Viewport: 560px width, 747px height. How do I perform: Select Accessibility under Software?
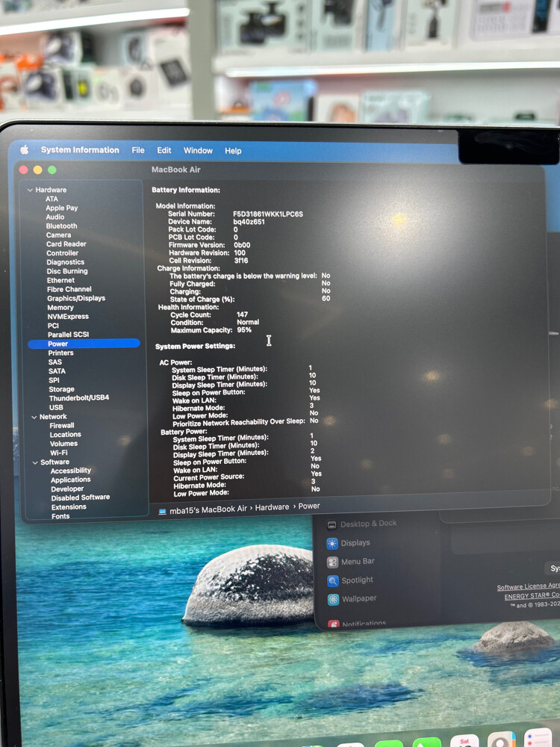tap(70, 471)
